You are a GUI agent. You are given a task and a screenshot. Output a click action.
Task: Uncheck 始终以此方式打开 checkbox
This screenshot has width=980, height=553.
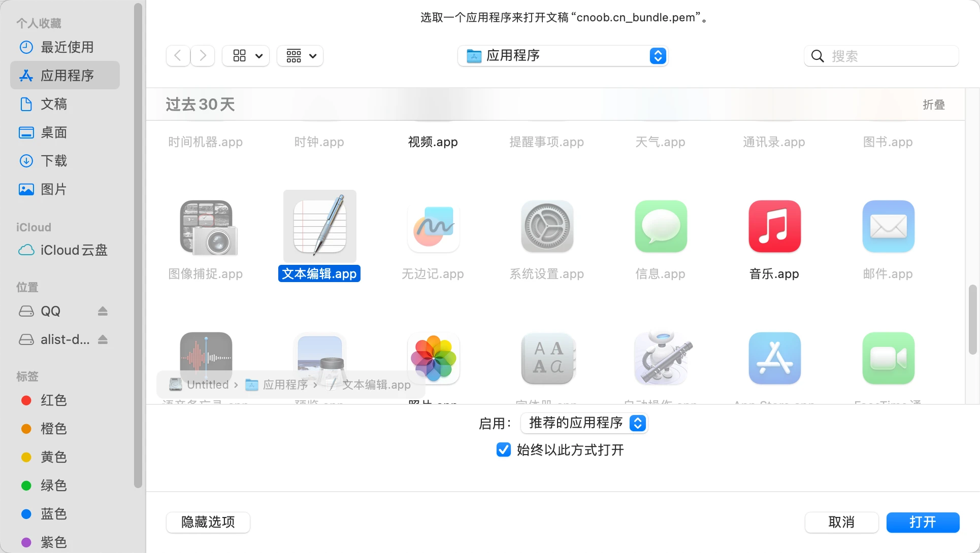pyautogui.click(x=503, y=450)
